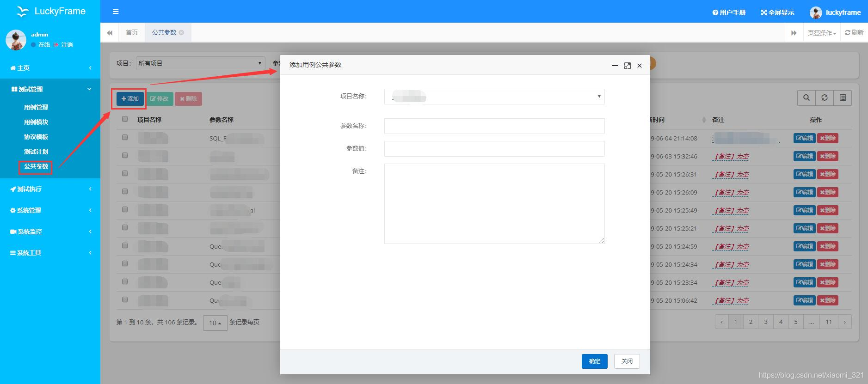Screen dimensions: 868x384
Task: Tick the checkbox for the 15:26:09 row
Action: pyautogui.click(x=125, y=191)
